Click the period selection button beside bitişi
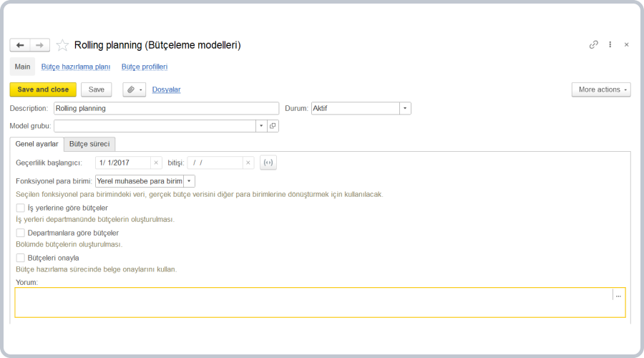644x358 pixels. pyautogui.click(x=268, y=163)
